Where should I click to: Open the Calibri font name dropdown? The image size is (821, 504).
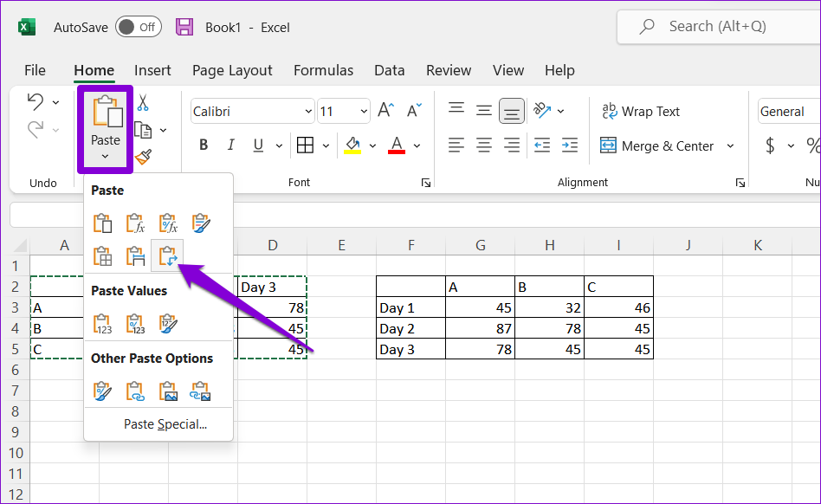tap(308, 112)
